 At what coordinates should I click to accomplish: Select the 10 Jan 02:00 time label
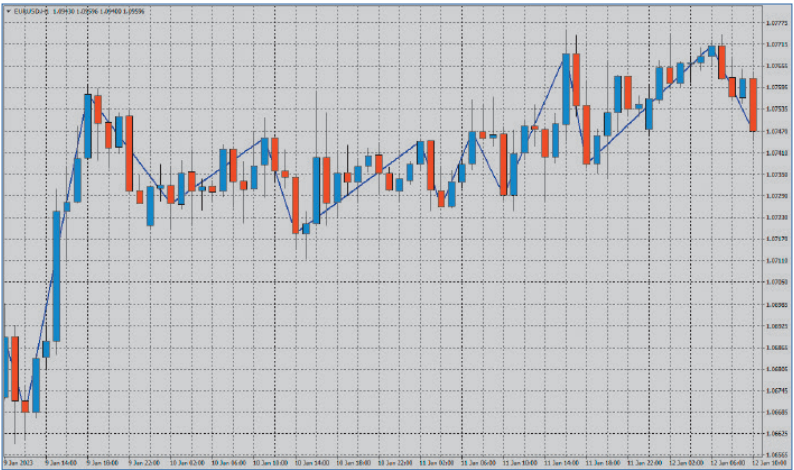pyautogui.click(x=184, y=464)
